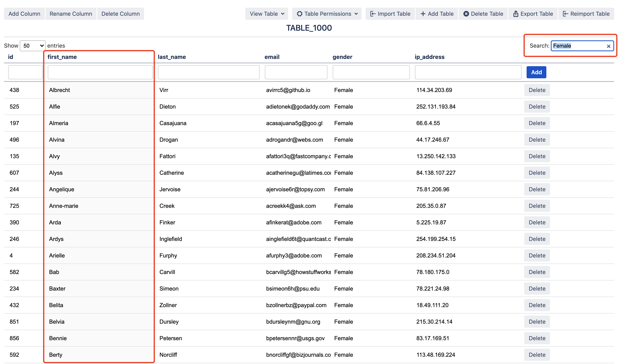Clear the search field with the x icon
Screen dimensions: 619x364
point(609,46)
